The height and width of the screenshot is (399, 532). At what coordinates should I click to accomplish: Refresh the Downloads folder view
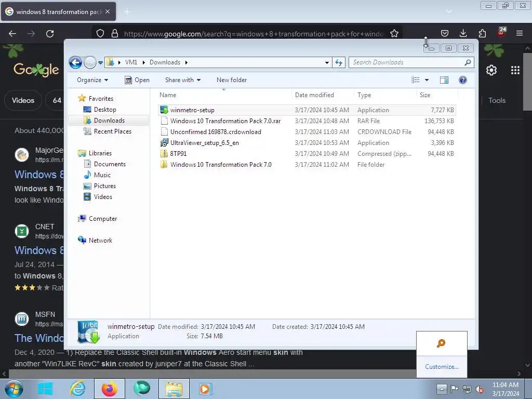pos(339,62)
